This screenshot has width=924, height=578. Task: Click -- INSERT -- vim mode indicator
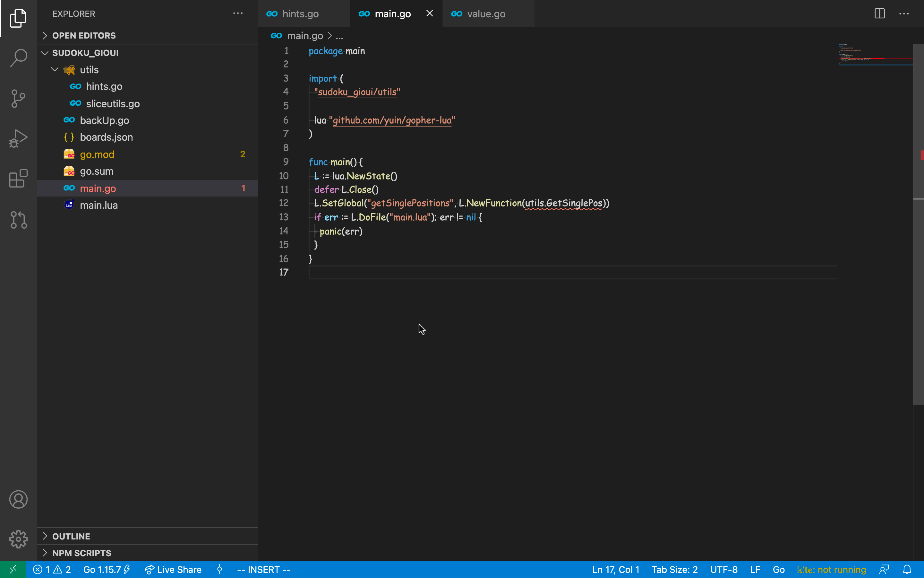tap(264, 570)
